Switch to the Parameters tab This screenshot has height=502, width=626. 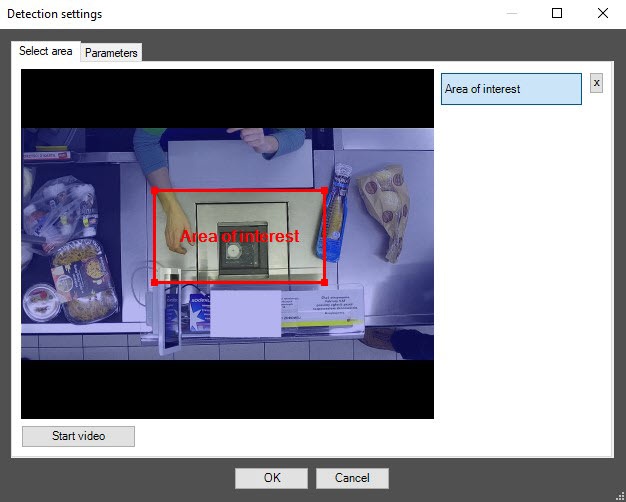click(111, 53)
